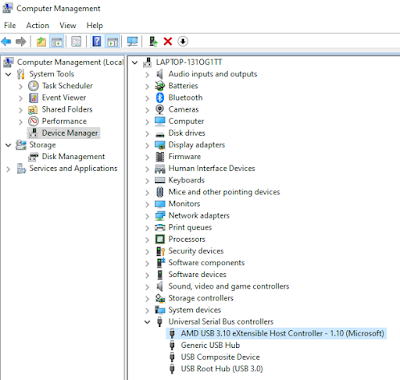Open the Help menu
The image size is (400, 380).
pos(95,25)
